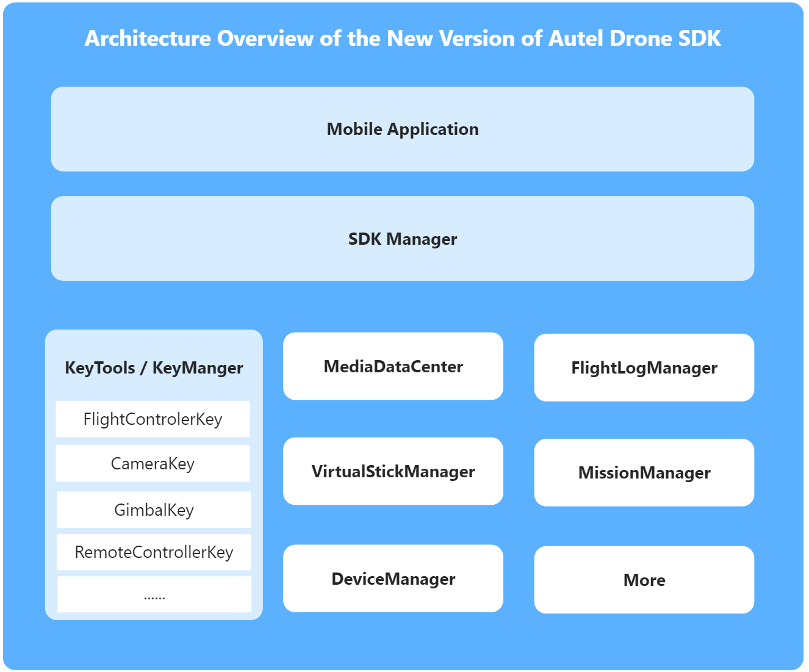809x672 pixels.
Task: Select the GimbalKey row
Action: [154, 510]
